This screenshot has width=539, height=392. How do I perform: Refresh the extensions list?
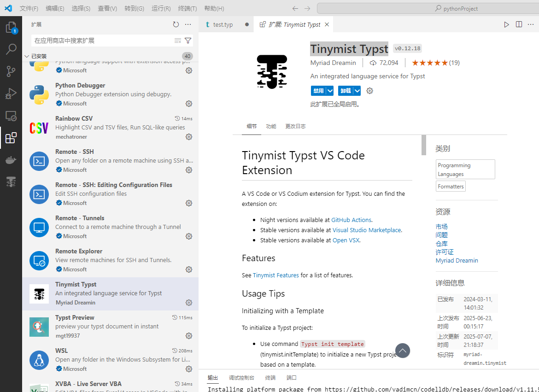pyautogui.click(x=176, y=24)
